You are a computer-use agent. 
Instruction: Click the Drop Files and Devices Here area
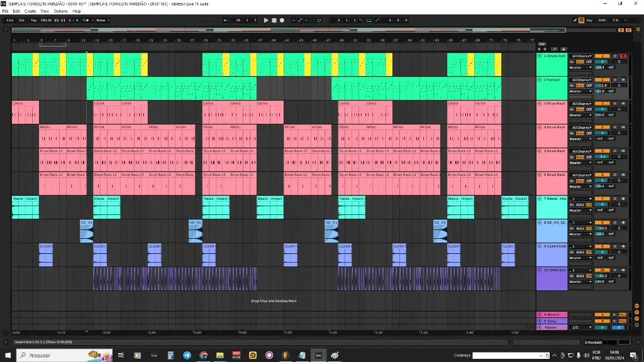pos(274,301)
